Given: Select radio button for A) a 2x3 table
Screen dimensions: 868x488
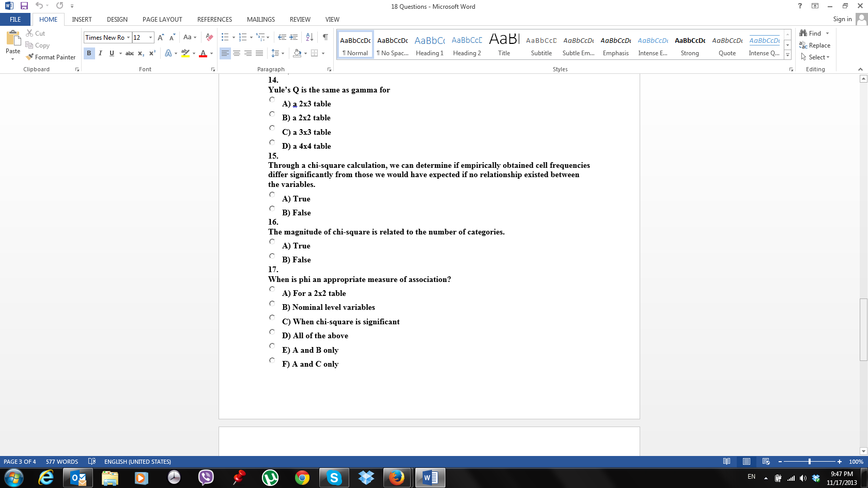Looking at the screenshot, I should [x=272, y=100].
